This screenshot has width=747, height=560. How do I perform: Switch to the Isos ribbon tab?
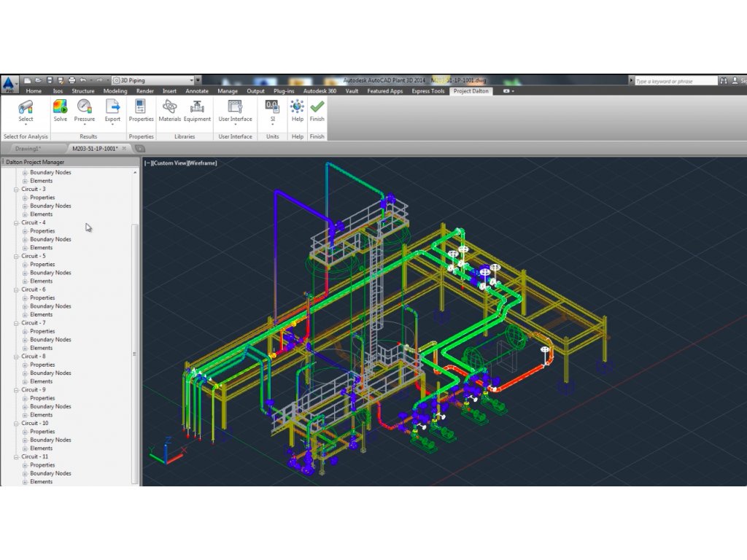coord(58,91)
